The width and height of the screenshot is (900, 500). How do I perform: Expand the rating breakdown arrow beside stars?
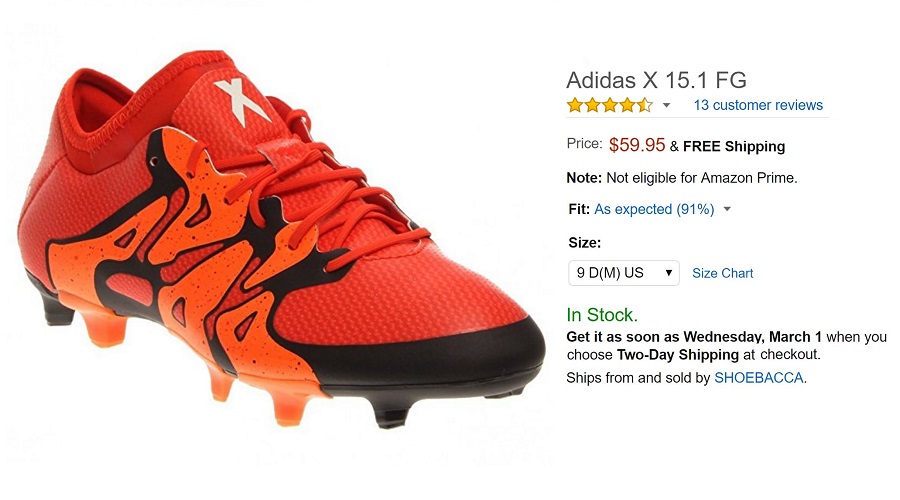pyautogui.click(x=667, y=105)
